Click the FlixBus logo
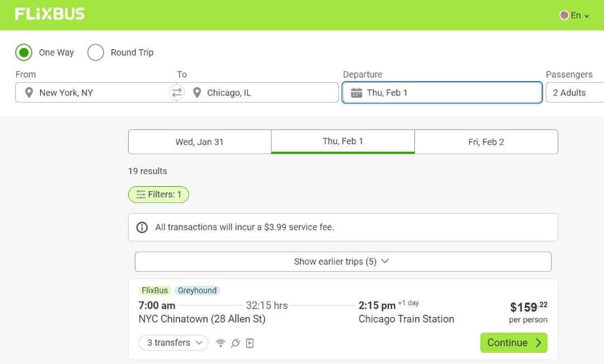604x364 pixels. pyautogui.click(x=50, y=14)
